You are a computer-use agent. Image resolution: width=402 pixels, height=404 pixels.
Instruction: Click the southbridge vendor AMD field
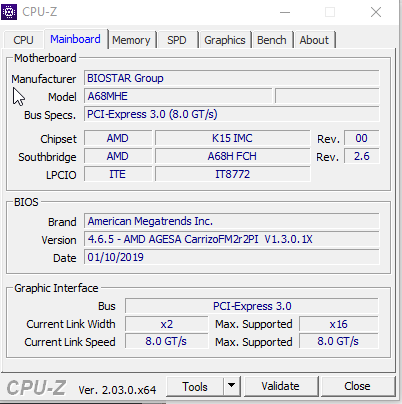118,156
